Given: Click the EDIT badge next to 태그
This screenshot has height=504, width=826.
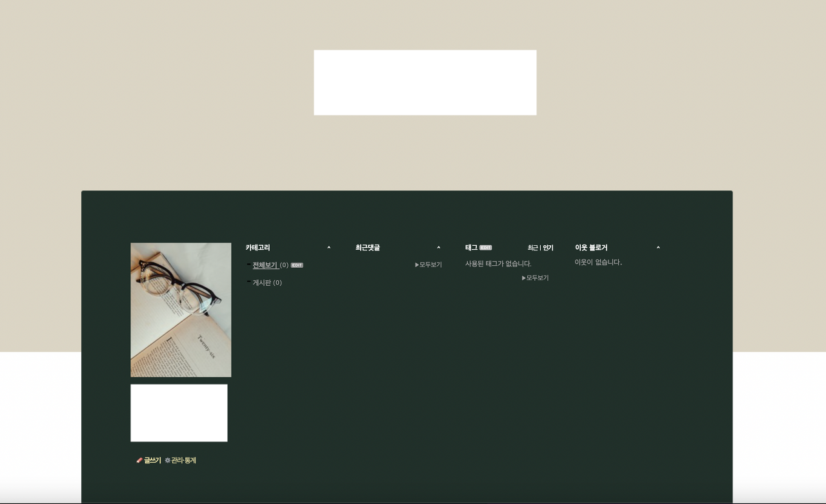Looking at the screenshot, I should [x=485, y=248].
